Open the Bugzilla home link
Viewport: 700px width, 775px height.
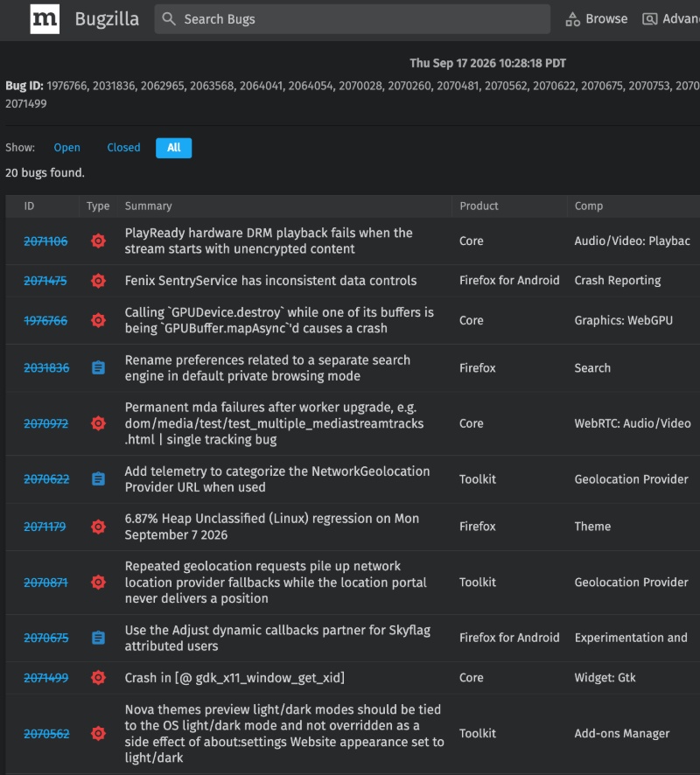coord(107,19)
